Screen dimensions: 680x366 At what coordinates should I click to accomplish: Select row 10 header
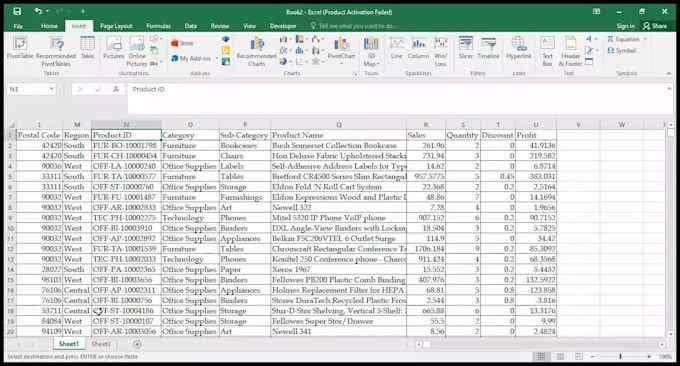[10, 228]
